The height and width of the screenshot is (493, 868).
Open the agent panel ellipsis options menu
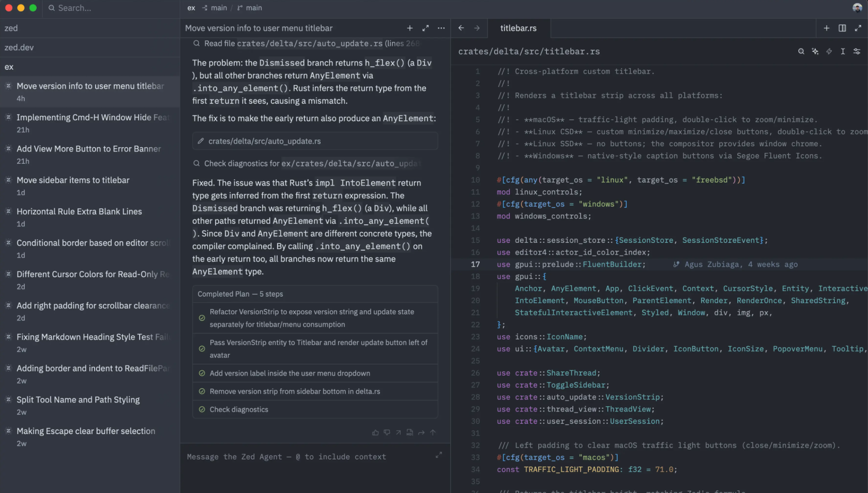click(x=441, y=28)
